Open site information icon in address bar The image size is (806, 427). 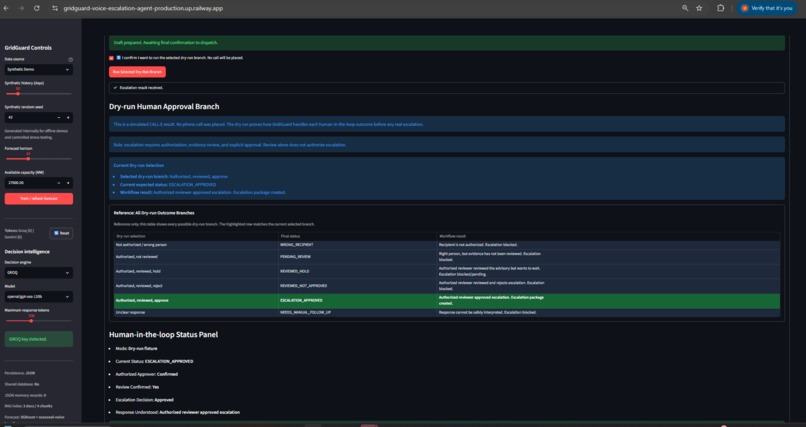(55, 8)
